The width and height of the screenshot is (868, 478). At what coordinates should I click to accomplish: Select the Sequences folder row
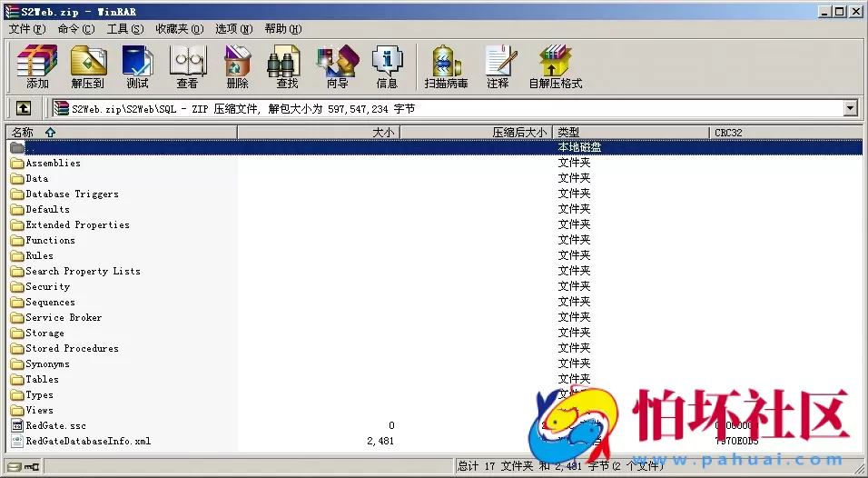(436, 302)
